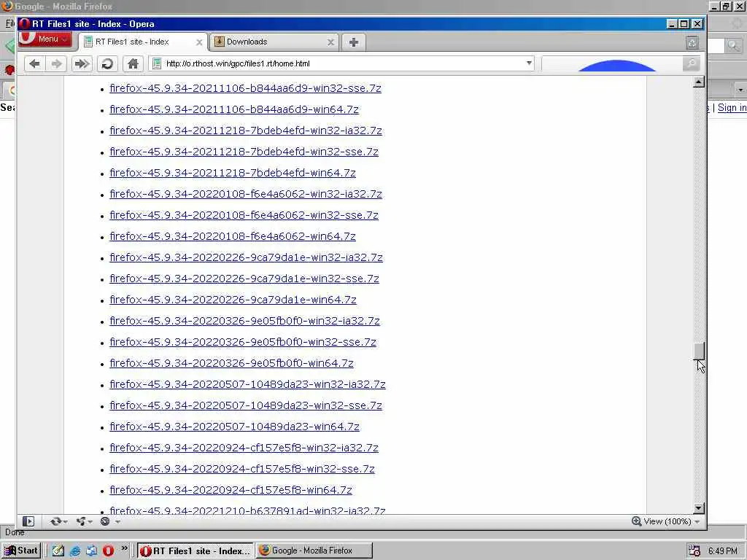Go to Opera home page icon

[x=133, y=64]
